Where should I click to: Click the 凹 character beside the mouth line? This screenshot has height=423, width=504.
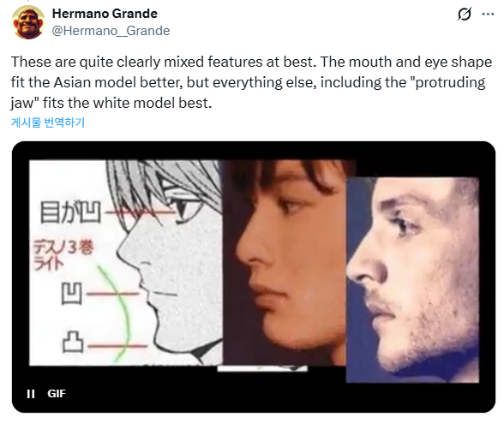pos(72,293)
